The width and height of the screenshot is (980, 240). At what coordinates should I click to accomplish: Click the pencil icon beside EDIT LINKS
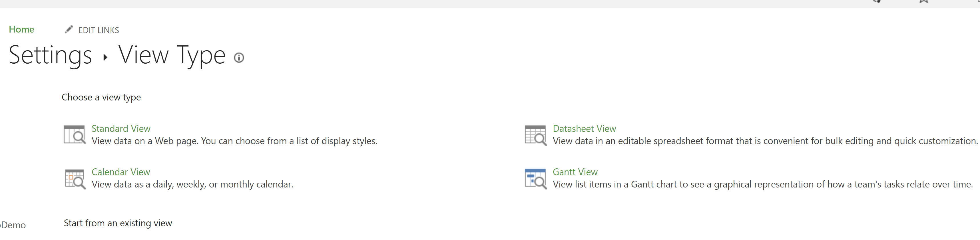tap(69, 30)
